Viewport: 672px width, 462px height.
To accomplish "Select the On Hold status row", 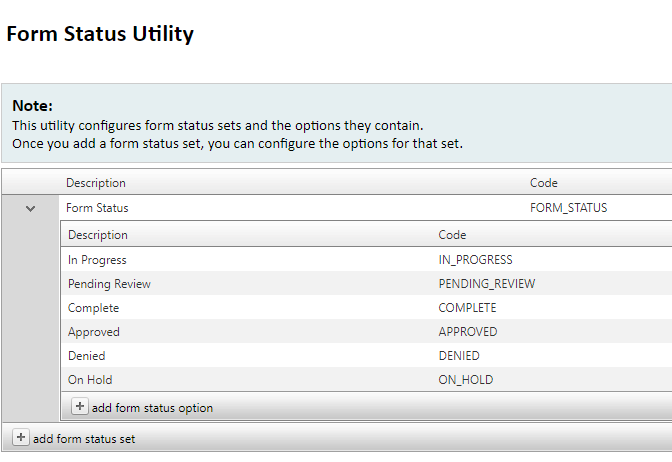I will click(366, 379).
